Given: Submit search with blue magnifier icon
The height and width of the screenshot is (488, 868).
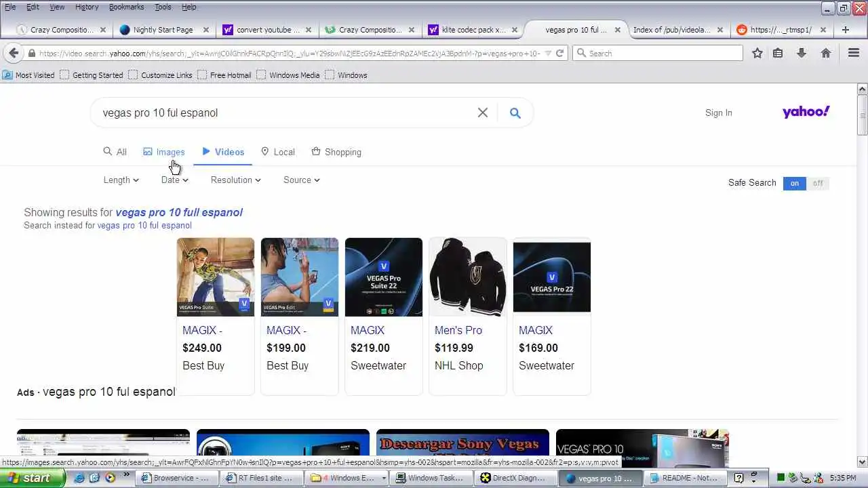Looking at the screenshot, I should tap(515, 113).
